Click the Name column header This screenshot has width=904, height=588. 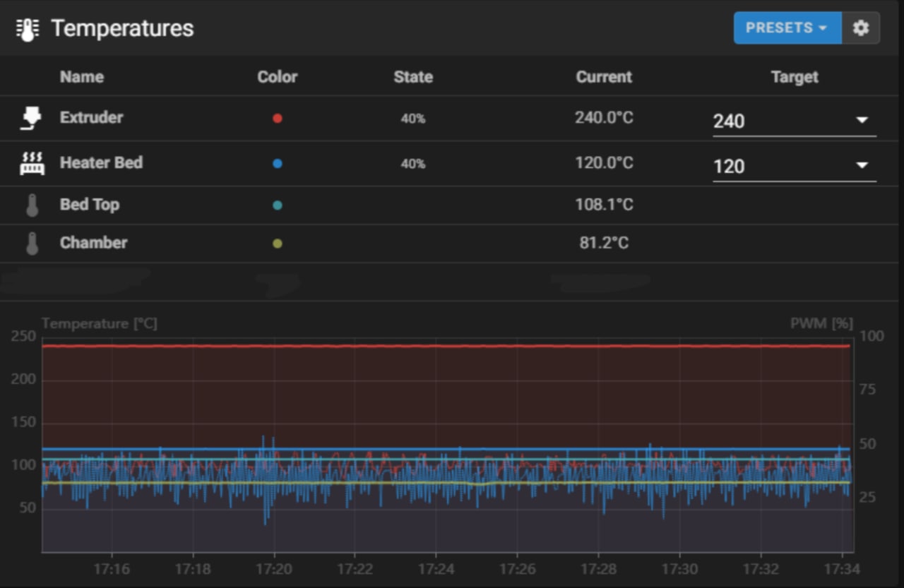(82, 77)
